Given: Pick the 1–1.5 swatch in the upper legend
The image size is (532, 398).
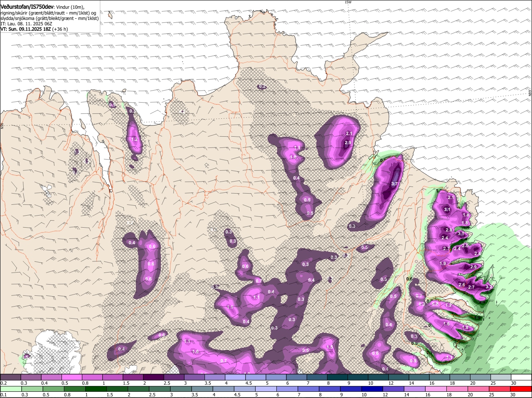Looking at the screenshot, I should [x=113, y=377].
